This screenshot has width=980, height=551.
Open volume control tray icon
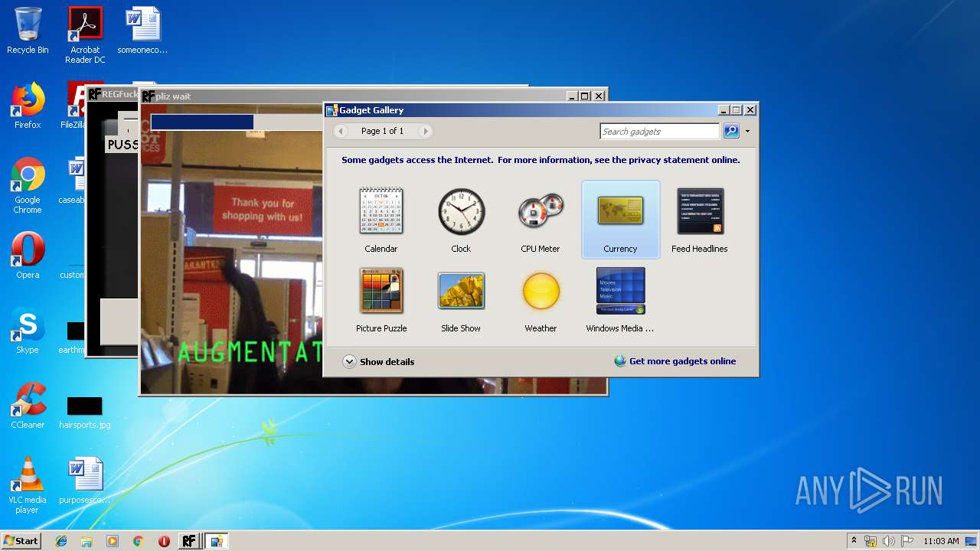click(888, 541)
